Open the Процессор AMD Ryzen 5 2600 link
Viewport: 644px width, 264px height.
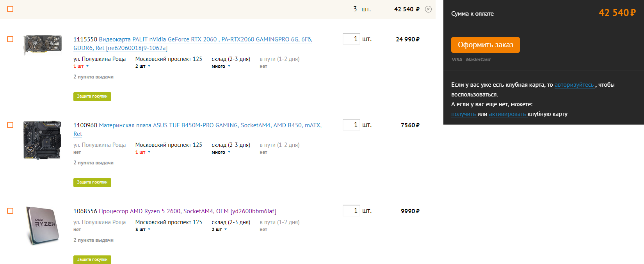187,211
